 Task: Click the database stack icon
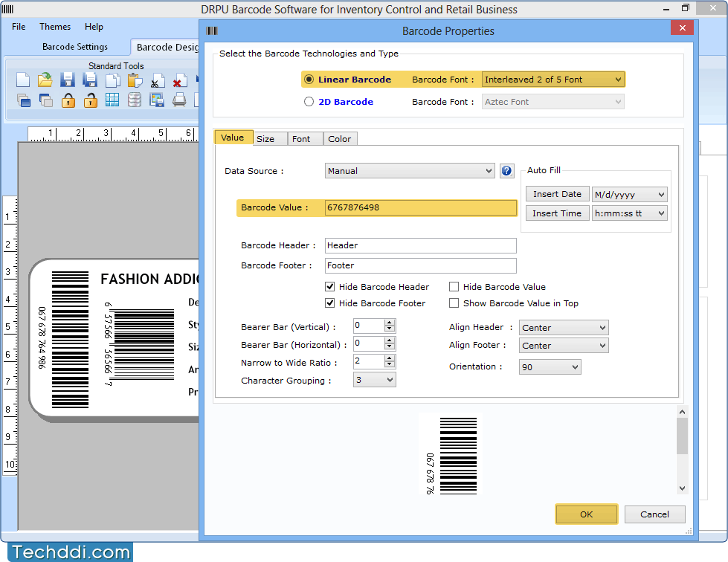(134, 100)
